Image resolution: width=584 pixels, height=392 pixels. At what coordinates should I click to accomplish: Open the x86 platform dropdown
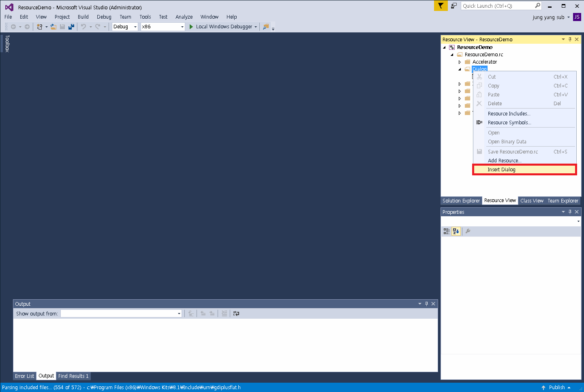point(163,27)
